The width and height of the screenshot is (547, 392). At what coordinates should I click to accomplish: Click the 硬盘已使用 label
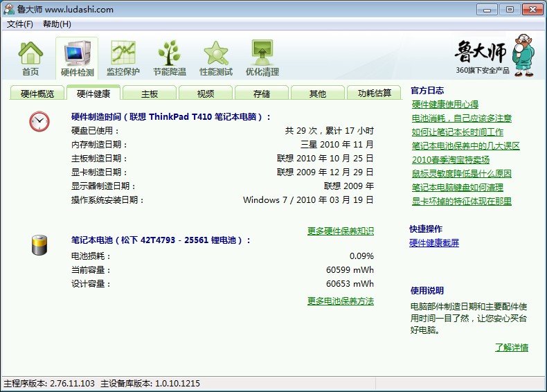[x=95, y=131]
